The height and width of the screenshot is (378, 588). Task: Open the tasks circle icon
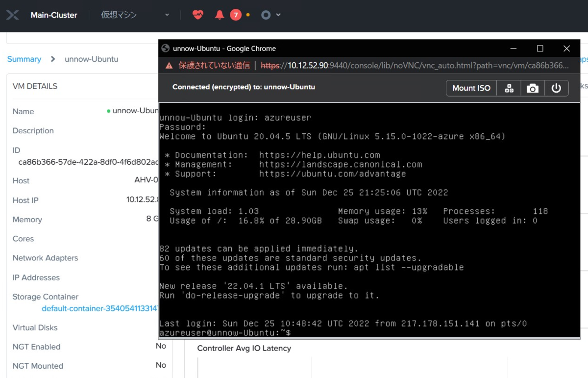(x=266, y=15)
